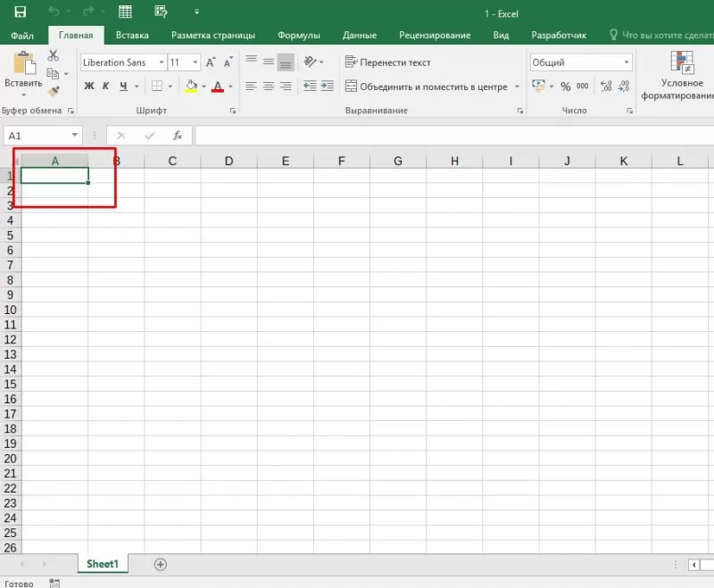Image resolution: width=714 pixels, height=588 pixels.
Task: Open the font color red swatch
Action: click(x=220, y=87)
